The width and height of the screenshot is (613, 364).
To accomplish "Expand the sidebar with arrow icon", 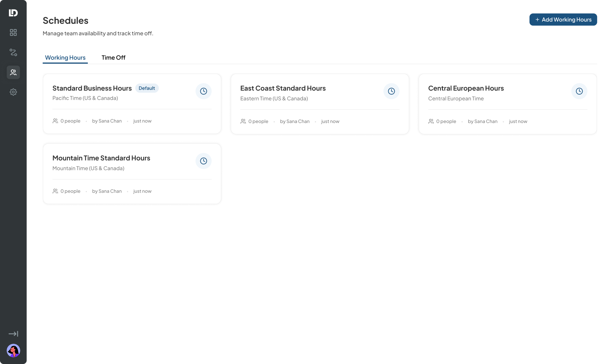I will click(13, 334).
